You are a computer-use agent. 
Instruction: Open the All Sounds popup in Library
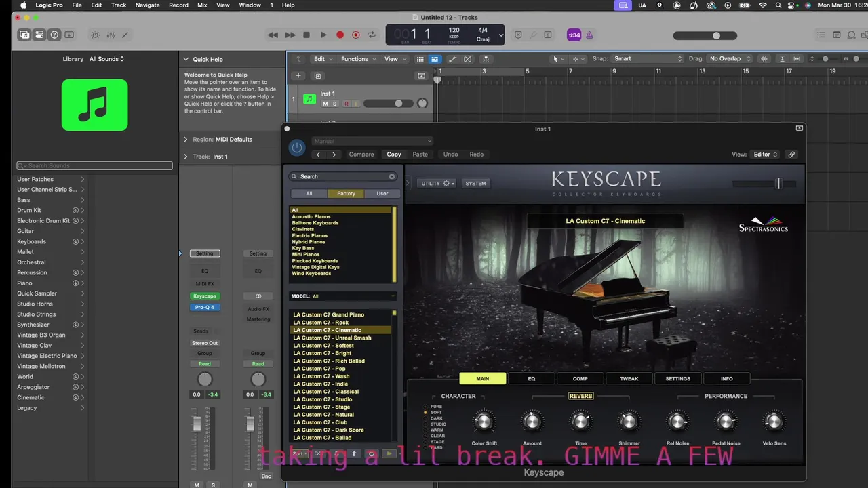pyautogui.click(x=106, y=59)
